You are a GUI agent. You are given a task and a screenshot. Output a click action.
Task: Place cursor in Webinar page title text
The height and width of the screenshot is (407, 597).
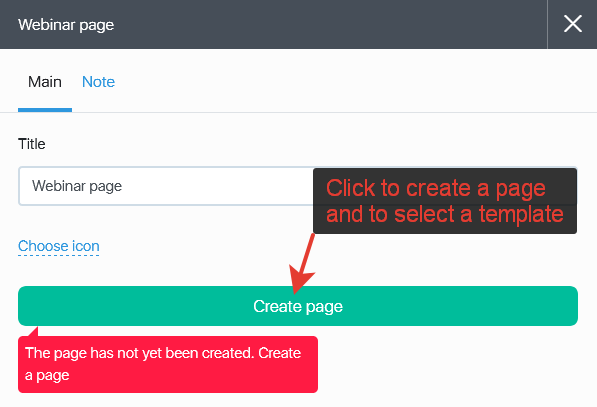pos(77,186)
